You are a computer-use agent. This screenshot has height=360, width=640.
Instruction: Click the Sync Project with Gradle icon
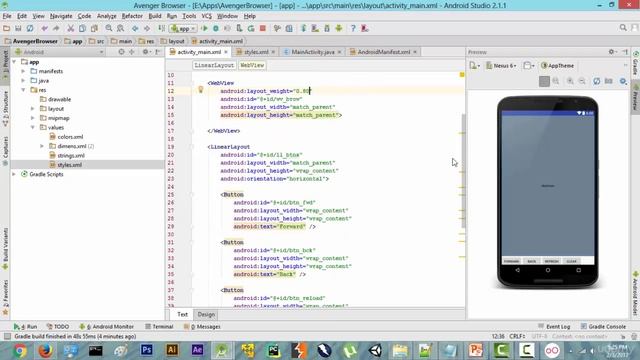pos(304,28)
